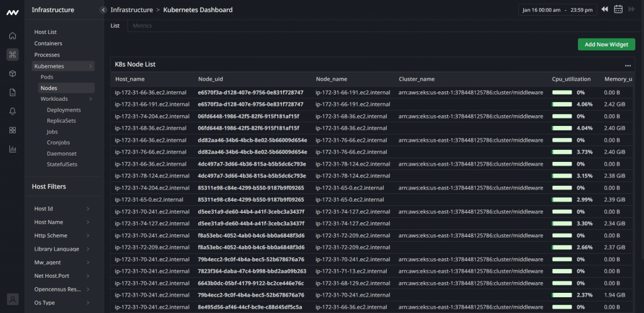This screenshot has width=644, height=313.
Task: Step back time range with rewind arrows
Action: [x=604, y=9]
